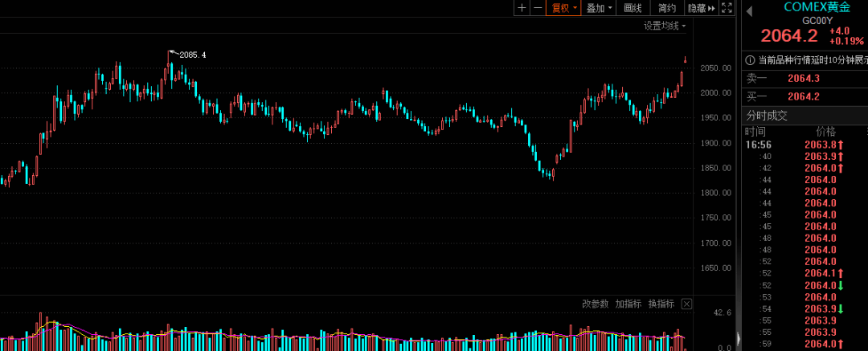
Task: Click 加指标 to add an indicator
Action: pyautogui.click(x=628, y=304)
